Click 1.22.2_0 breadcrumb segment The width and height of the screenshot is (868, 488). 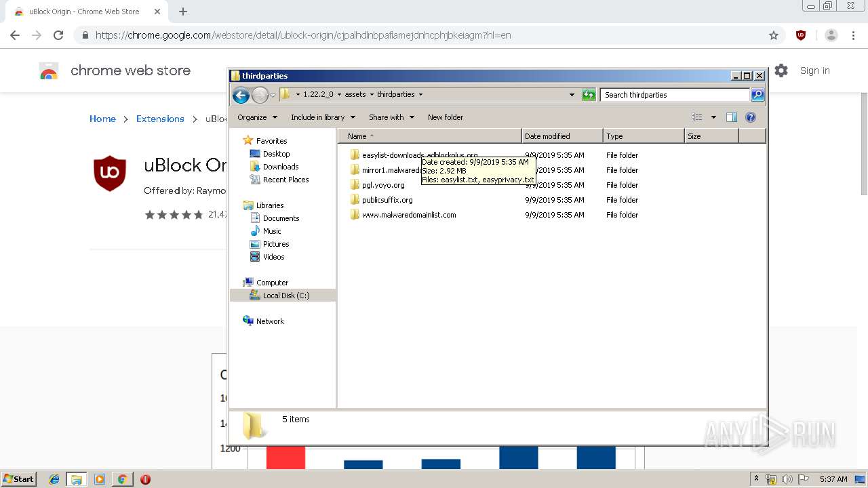tap(318, 94)
